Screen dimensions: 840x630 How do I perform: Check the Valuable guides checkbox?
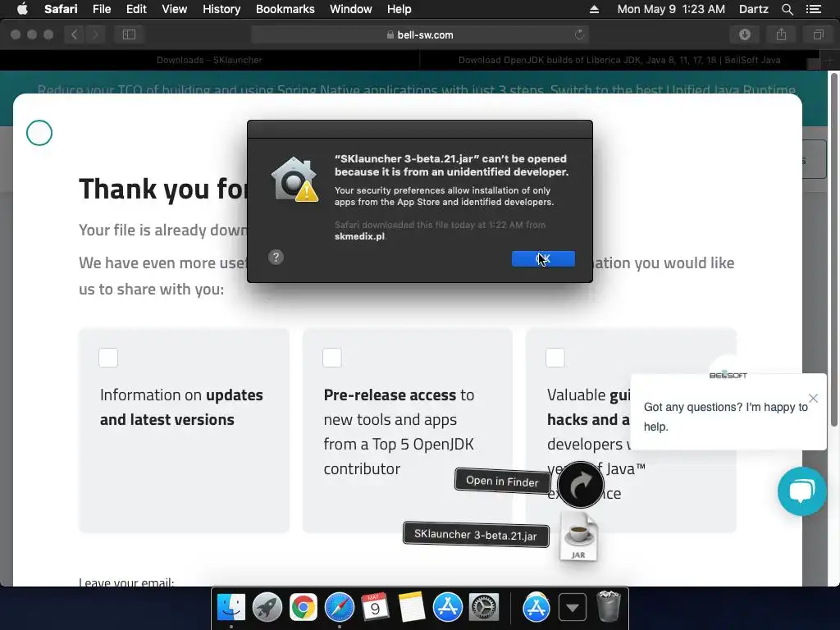[555, 358]
